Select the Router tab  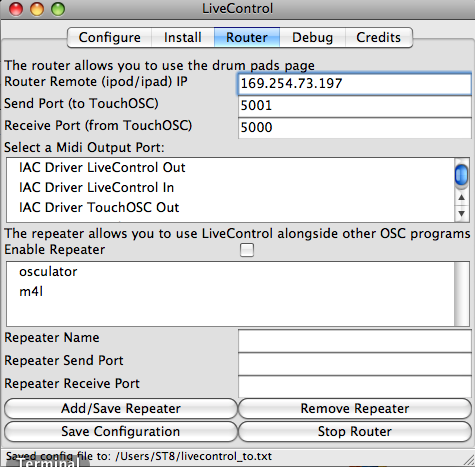tap(247, 37)
